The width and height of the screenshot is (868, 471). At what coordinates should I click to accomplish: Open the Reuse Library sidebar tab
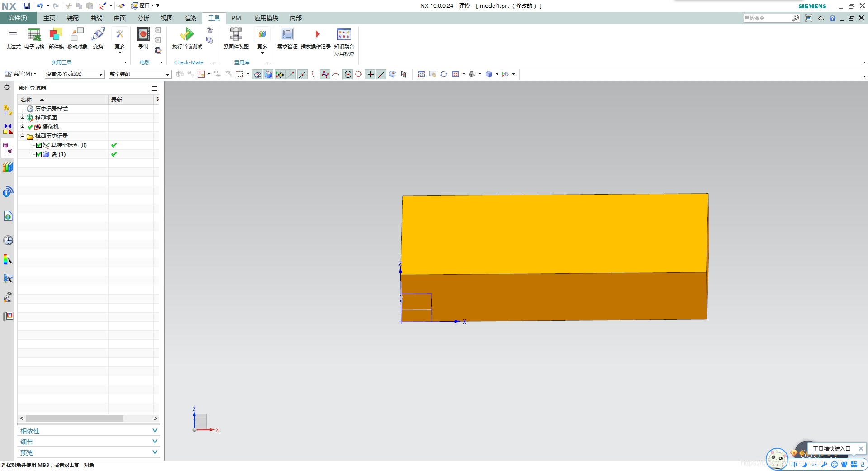[x=8, y=167]
